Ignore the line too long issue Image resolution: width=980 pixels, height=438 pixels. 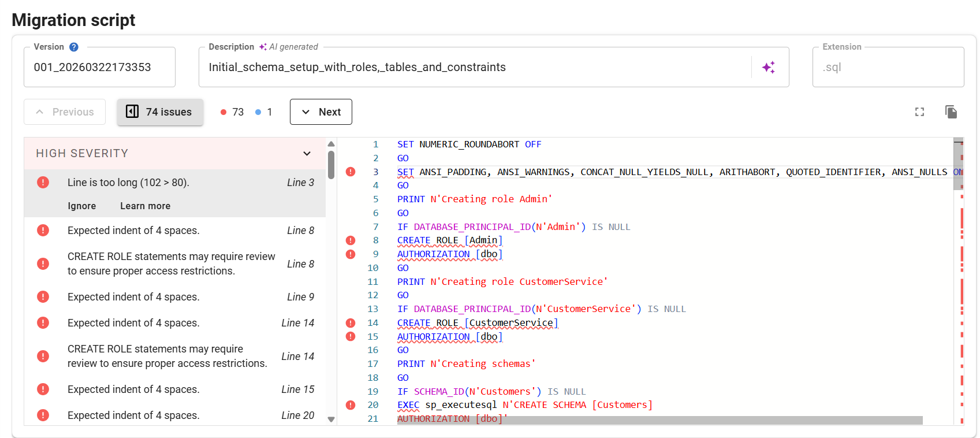[81, 206]
